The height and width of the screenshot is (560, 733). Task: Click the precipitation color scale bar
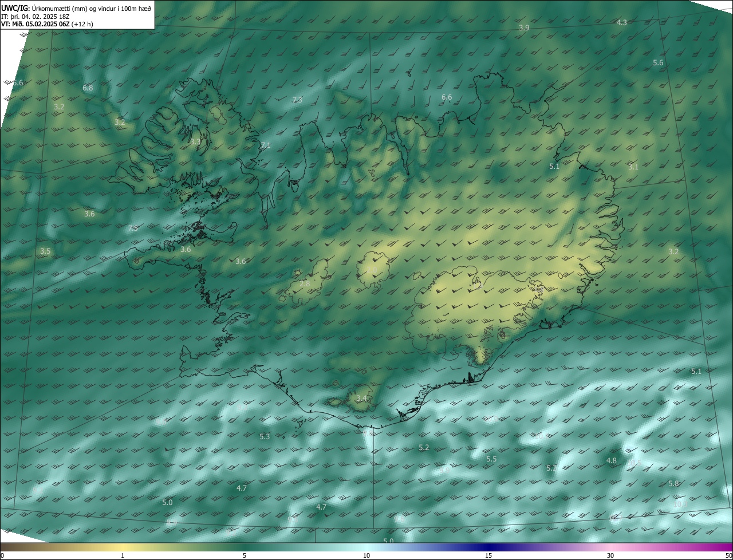tap(366, 547)
